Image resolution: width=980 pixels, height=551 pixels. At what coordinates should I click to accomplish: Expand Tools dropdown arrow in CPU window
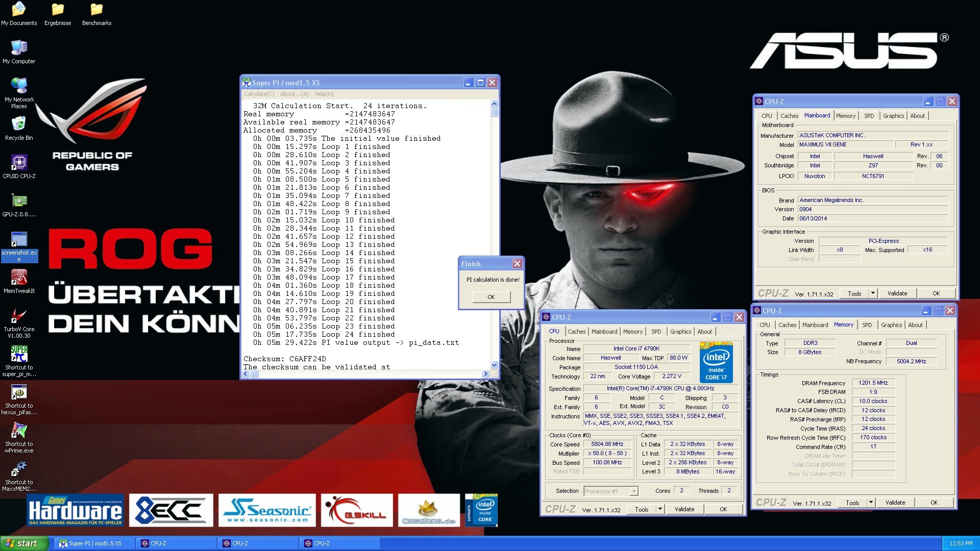[660, 509]
